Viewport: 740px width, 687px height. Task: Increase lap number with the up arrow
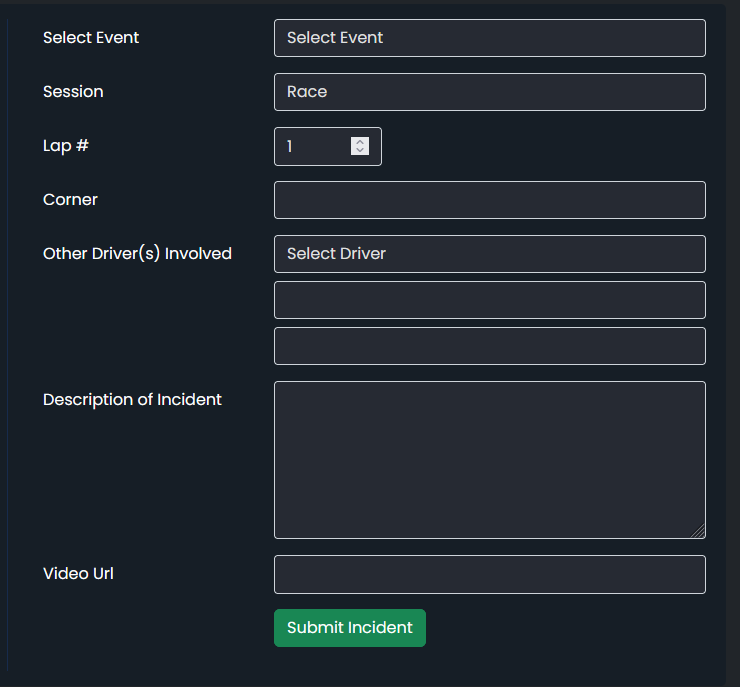point(360,142)
